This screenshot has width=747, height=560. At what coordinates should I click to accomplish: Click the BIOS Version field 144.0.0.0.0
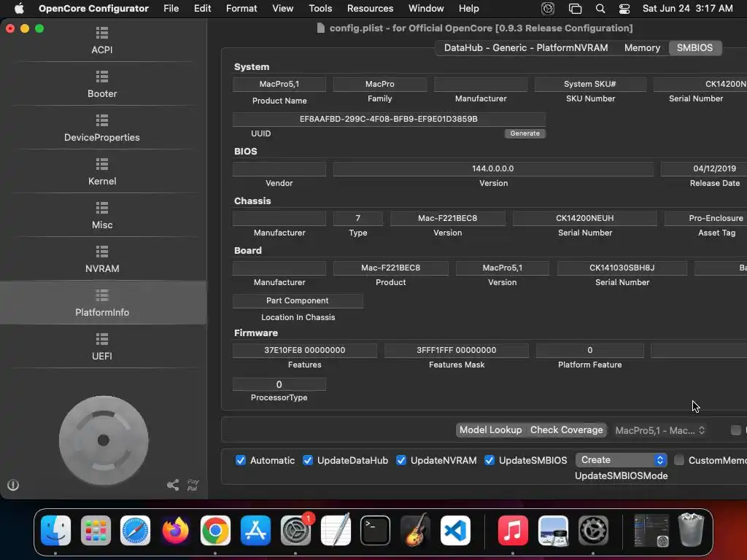tap(493, 168)
